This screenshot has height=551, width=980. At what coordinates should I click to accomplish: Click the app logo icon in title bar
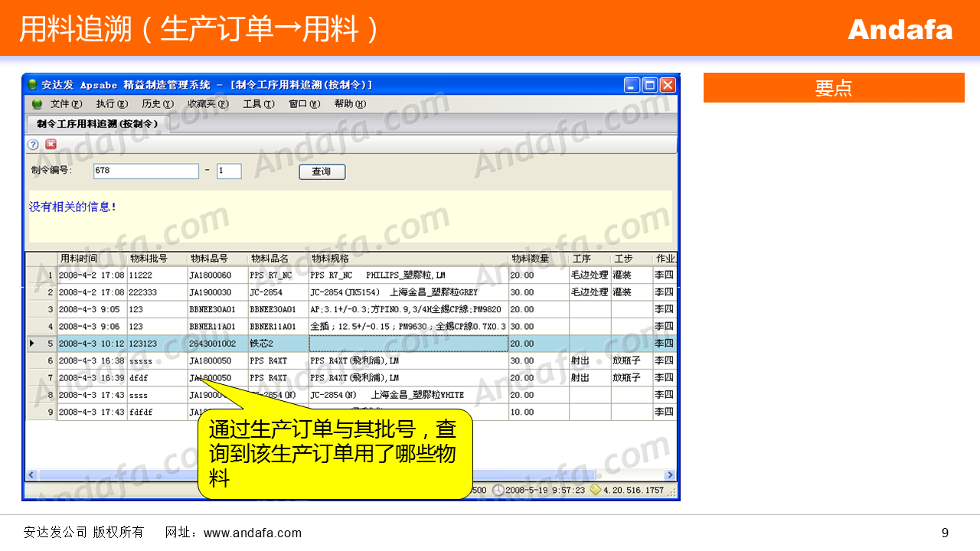(32, 85)
